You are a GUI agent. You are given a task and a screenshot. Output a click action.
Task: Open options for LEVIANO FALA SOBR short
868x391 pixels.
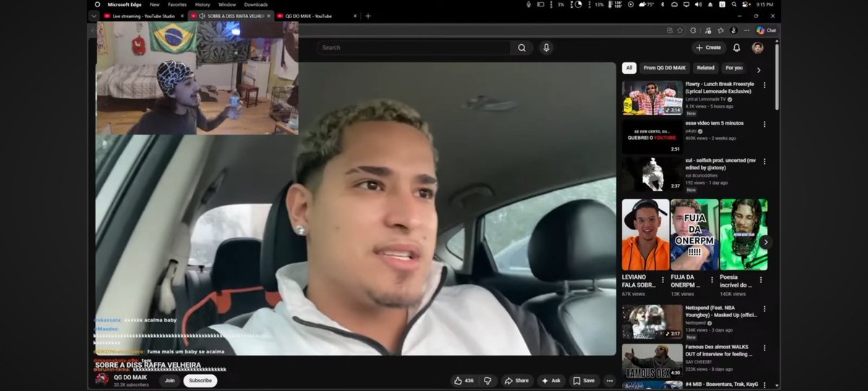[662, 279]
